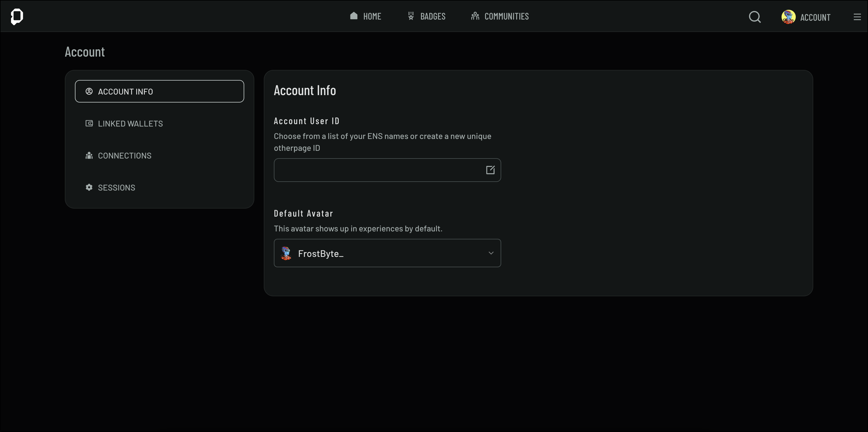Select the Account Info tab
Image resolution: width=868 pixels, height=432 pixels.
click(x=159, y=91)
